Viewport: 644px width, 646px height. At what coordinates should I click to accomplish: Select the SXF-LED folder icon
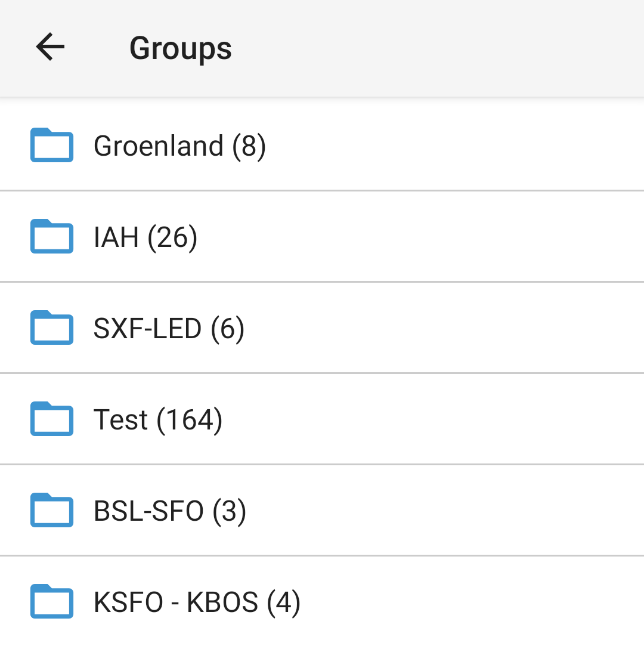coord(52,327)
